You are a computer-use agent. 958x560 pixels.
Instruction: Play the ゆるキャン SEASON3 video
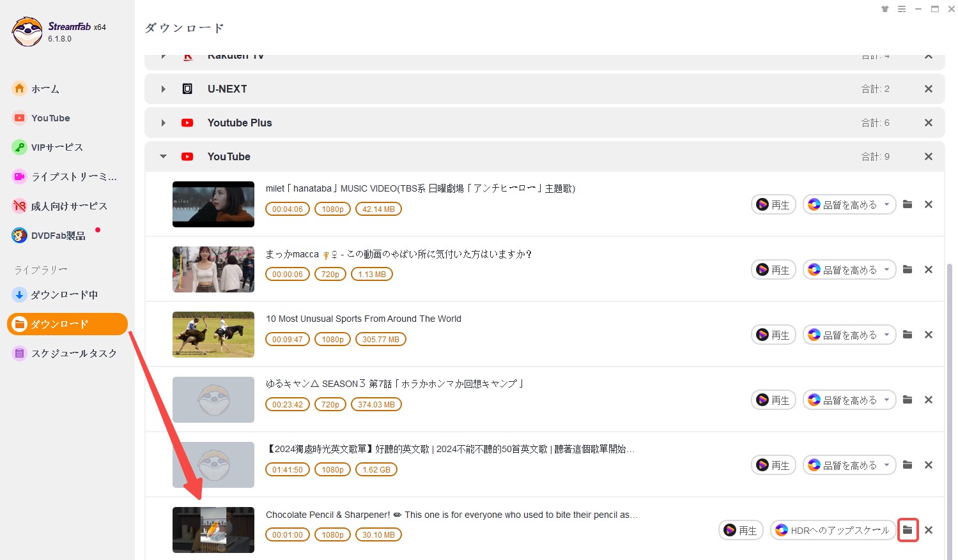click(773, 400)
